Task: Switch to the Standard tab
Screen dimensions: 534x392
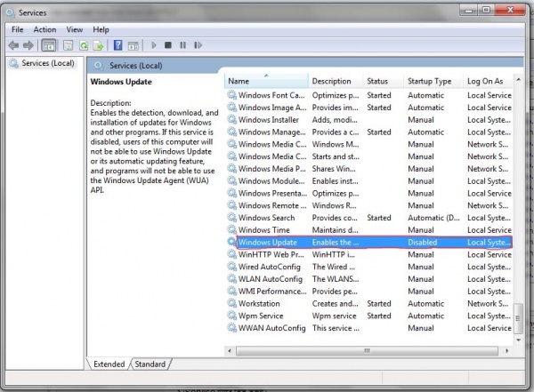Action: coord(150,364)
